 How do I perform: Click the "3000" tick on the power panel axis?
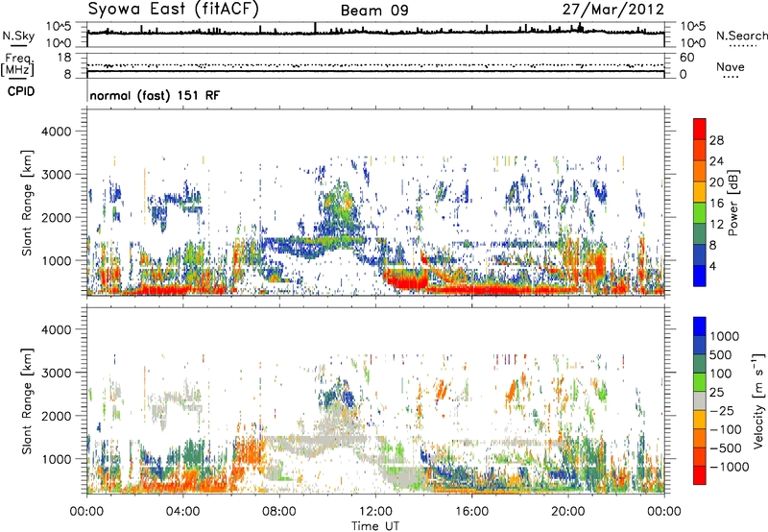click(x=56, y=175)
